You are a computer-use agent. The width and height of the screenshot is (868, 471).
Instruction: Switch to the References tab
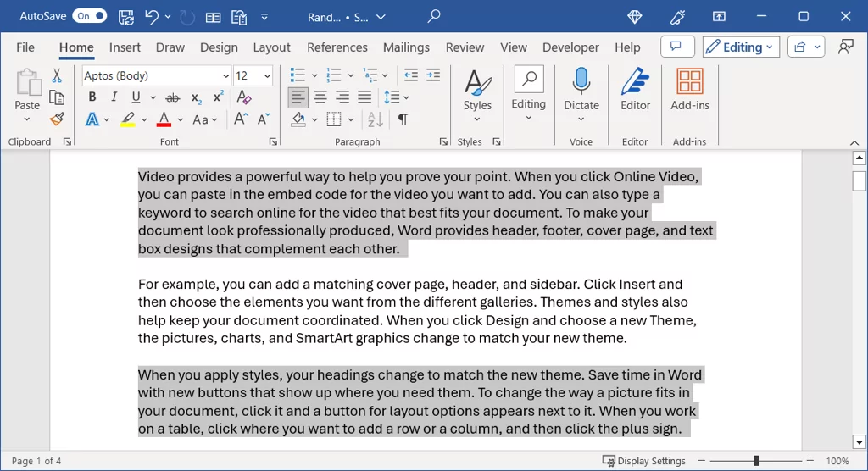click(337, 47)
